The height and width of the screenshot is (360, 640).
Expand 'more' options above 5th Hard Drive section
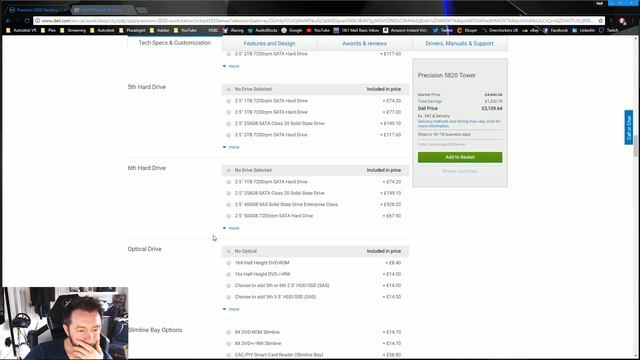coord(231,66)
